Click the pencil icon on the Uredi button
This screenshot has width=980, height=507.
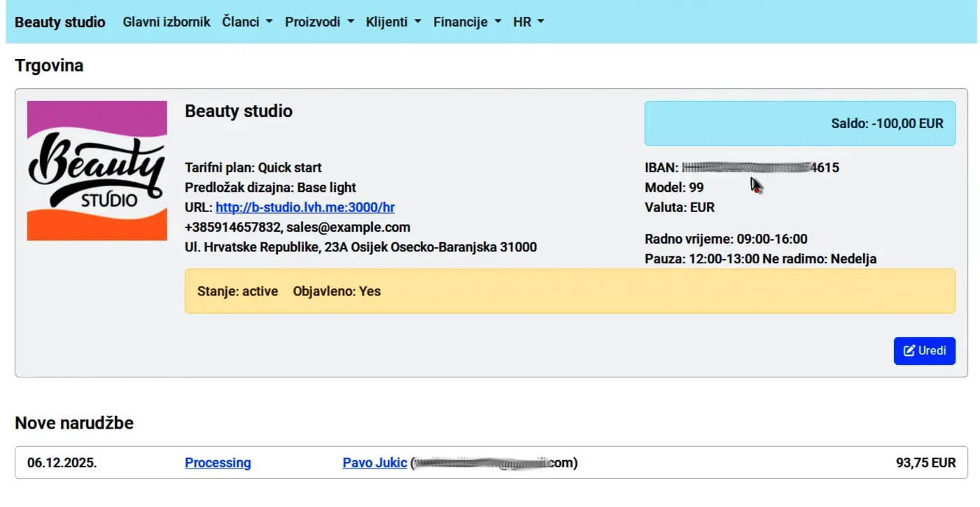[909, 351]
